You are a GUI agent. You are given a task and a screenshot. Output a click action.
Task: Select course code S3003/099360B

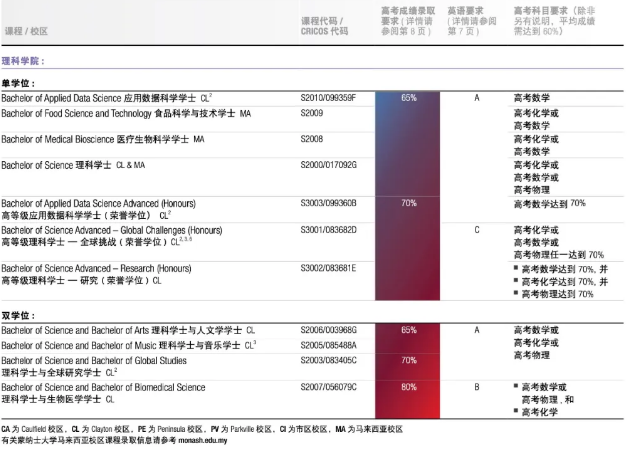tap(328, 203)
